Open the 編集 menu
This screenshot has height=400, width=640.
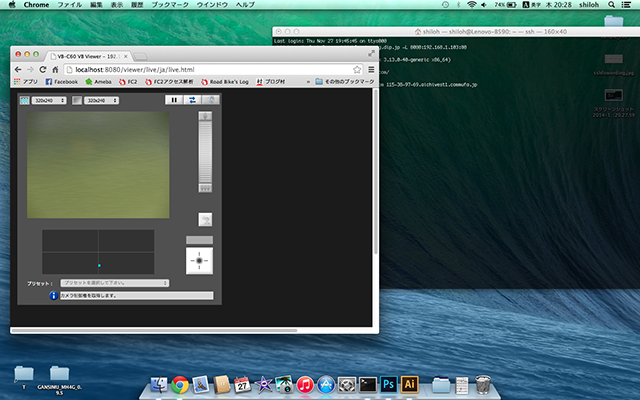click(96, 5)
